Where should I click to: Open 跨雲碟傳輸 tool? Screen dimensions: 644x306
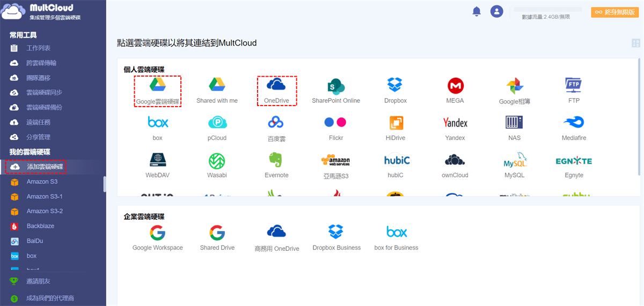41,63
